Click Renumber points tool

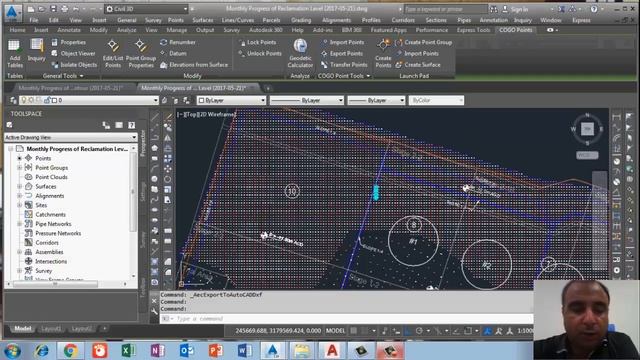[x=178, y=42]
